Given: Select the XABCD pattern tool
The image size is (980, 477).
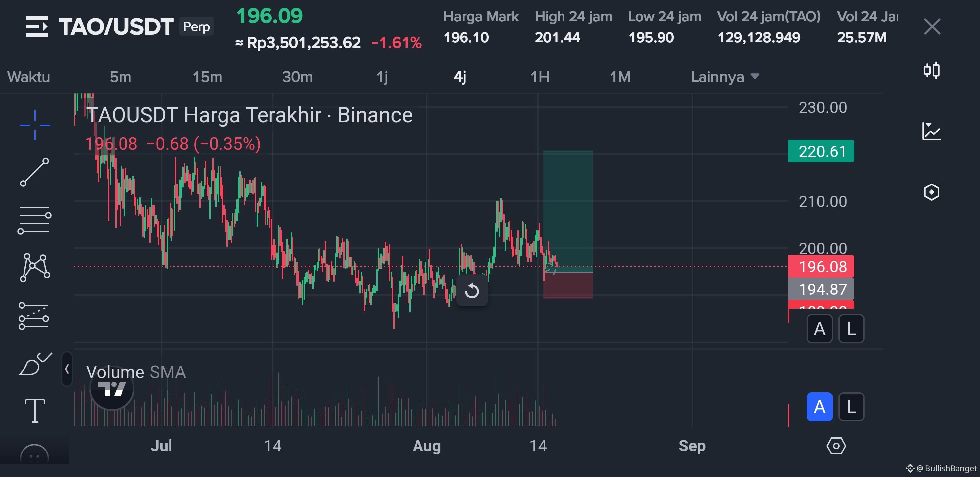Looking at the screenshot, I should tap(35, 268).
